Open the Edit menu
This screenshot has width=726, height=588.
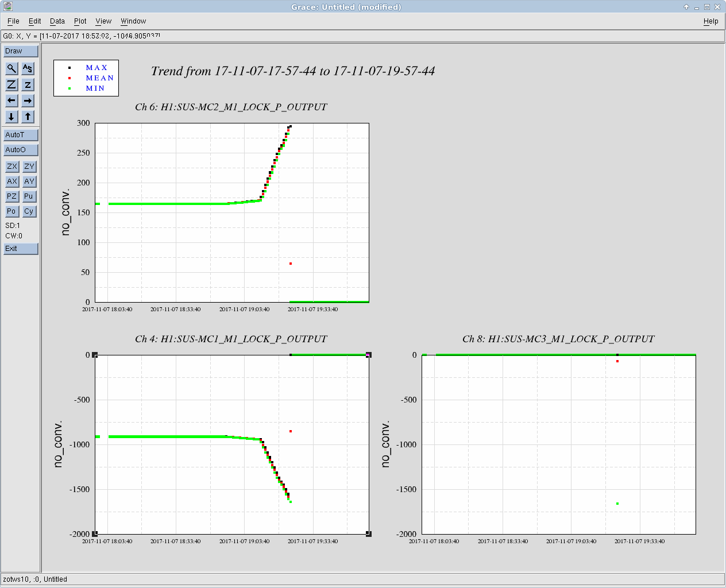[35, 21]
